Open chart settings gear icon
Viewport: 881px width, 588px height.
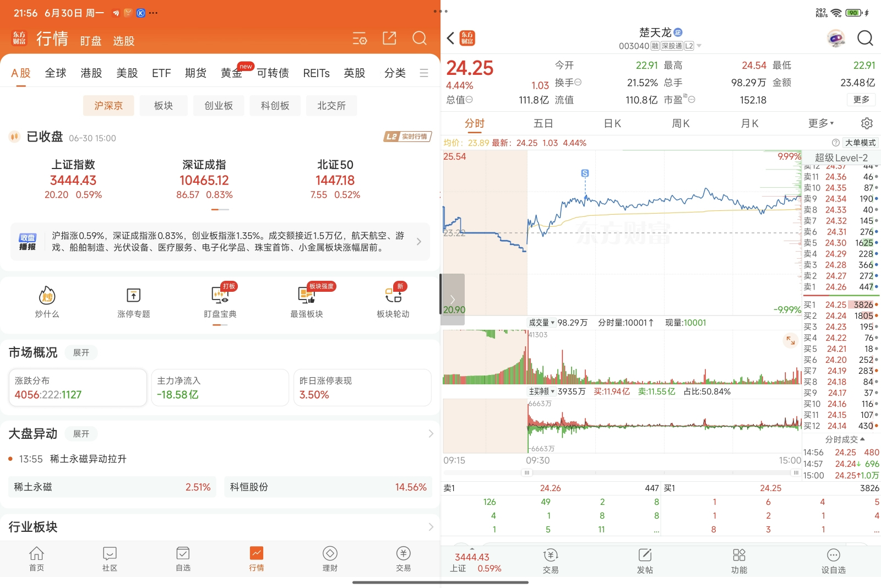point(867,123)
